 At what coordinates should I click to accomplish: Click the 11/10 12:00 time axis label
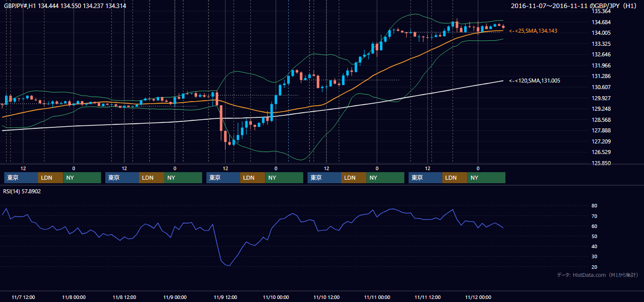pos(327,297)
